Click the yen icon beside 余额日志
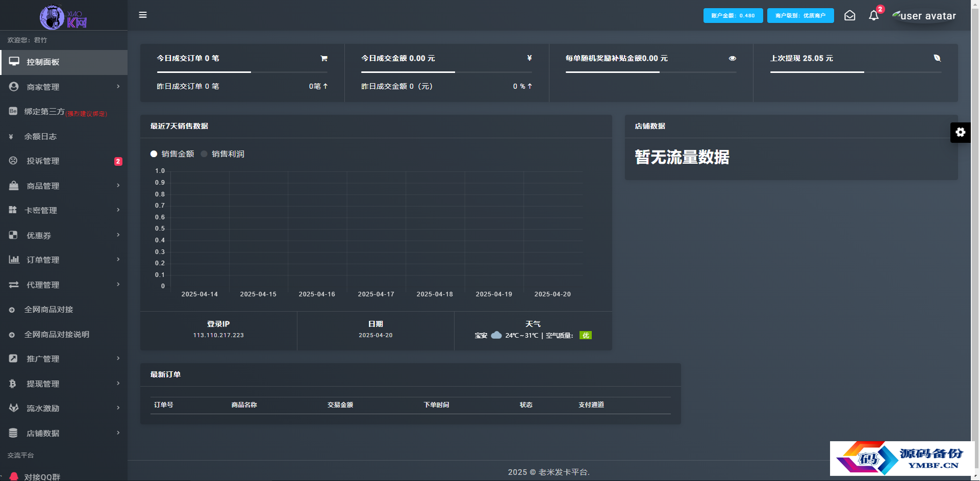 [11, 136]
